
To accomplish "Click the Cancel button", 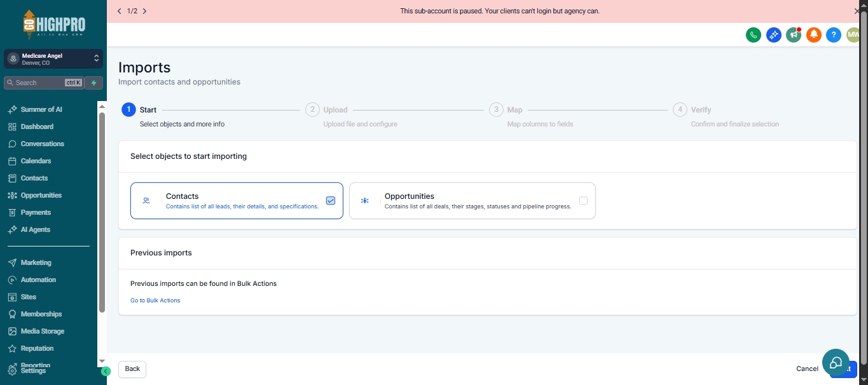I will pos(807,369).
